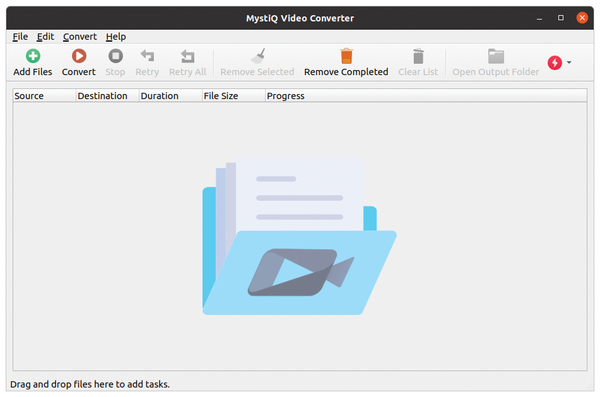Click the Open Output Folder icon

(496, 56)
